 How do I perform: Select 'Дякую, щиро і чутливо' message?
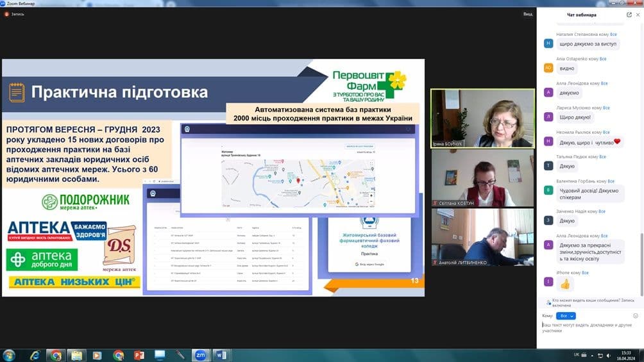tap(589, 142)
